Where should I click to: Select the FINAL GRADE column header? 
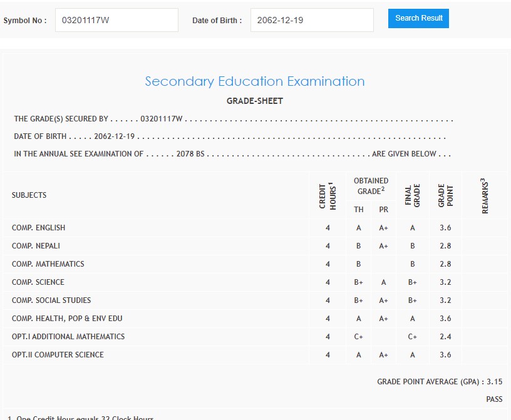click(x=413, y=195)
